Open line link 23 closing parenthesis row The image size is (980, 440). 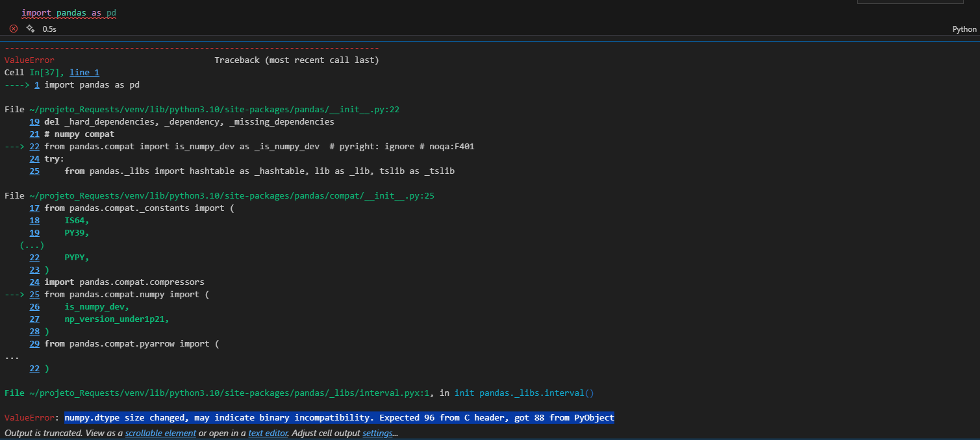coord(34,270)
